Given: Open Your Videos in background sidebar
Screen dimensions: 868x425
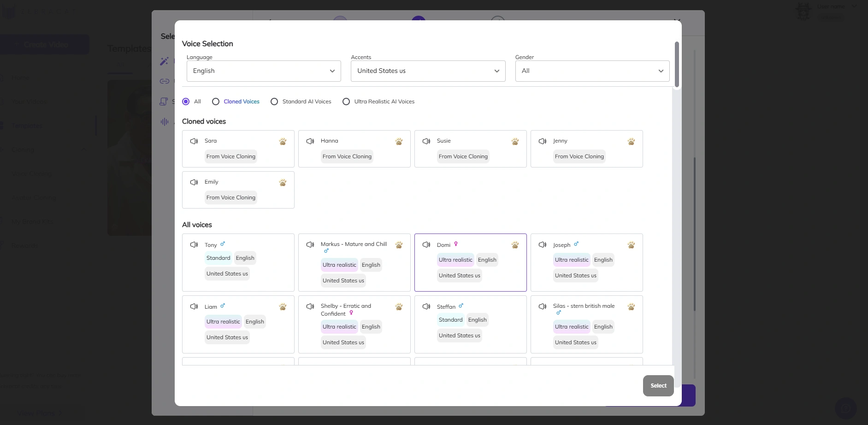Looking at the screenshot, I should point(29,102).
